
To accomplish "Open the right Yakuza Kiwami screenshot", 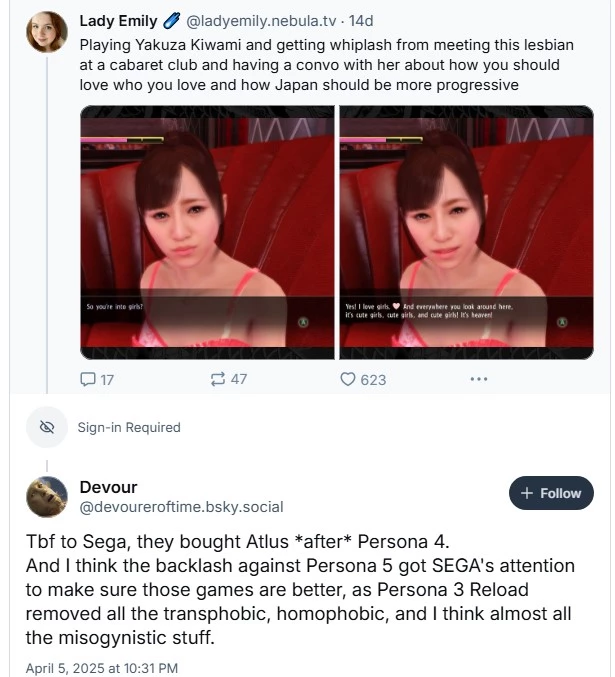I will pyautogui.click(x=466, y=232).
